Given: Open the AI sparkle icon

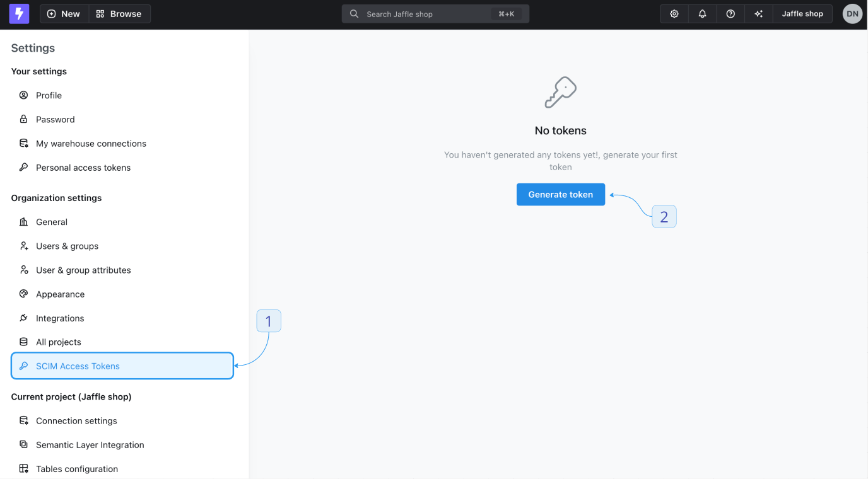Looking at the screenshot, I should tap(758, 14).
